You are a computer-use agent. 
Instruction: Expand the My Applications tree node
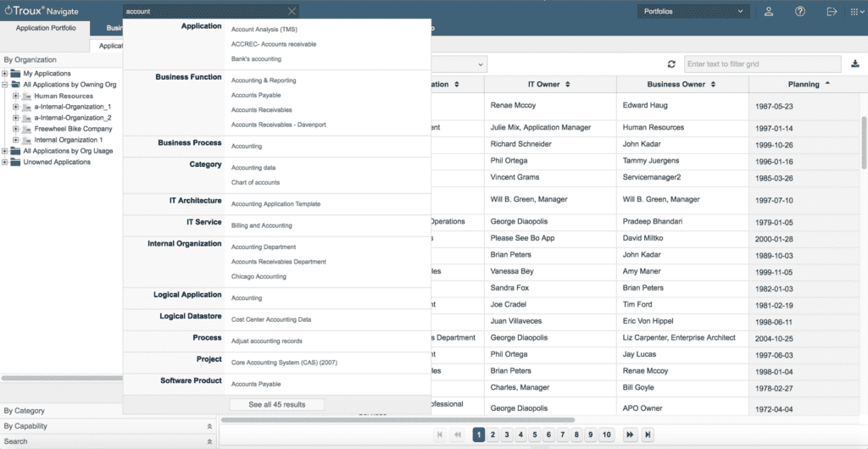[x=5, y=74]
